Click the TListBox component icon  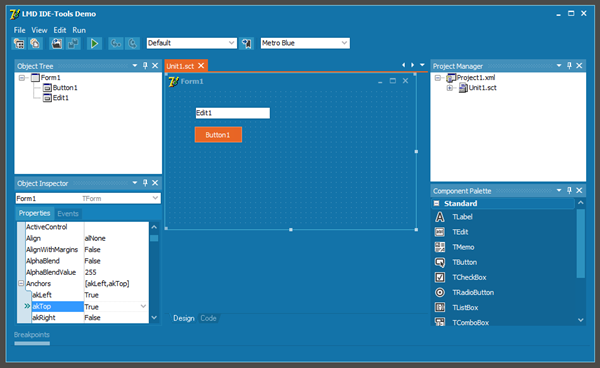[440, 308]
